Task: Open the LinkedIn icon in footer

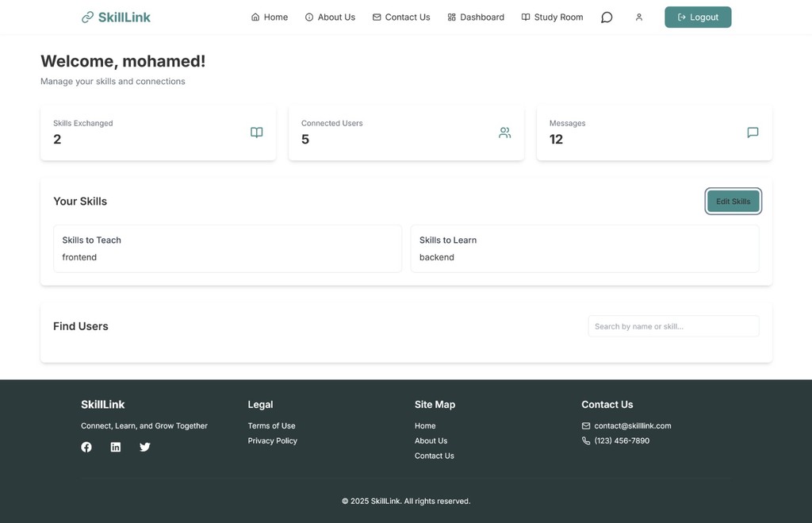Action: pyautogui.click(x=116, y=447)
